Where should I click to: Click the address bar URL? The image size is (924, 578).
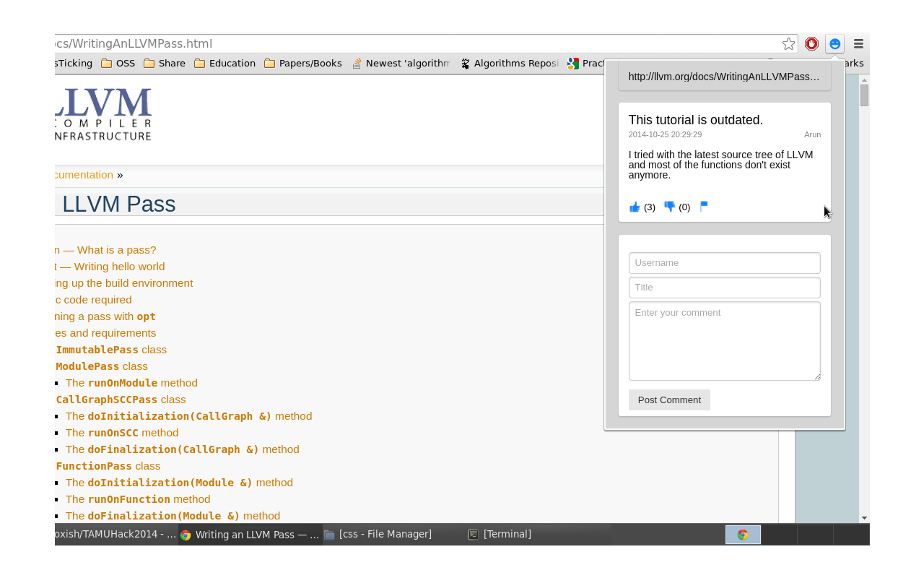134,44
